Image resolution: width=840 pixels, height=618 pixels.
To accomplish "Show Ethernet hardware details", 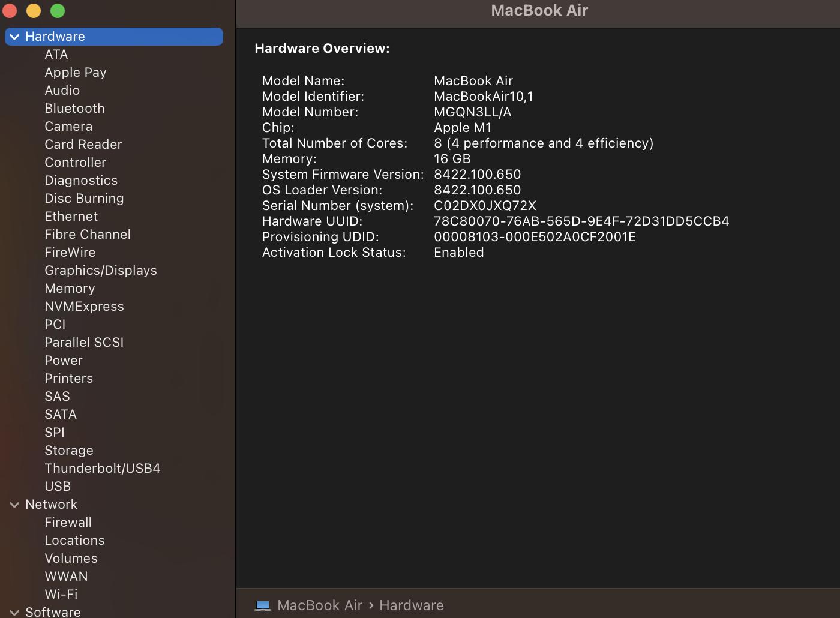I will point(71,217).
